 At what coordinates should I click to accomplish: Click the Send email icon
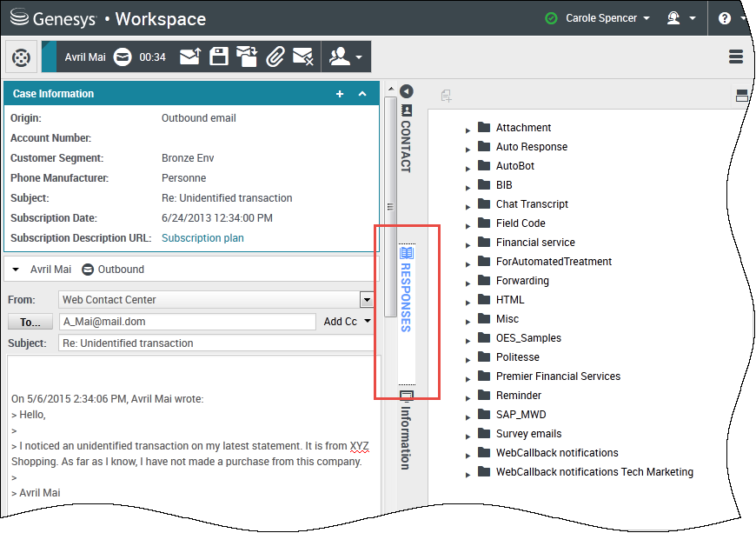coord(190,57)
